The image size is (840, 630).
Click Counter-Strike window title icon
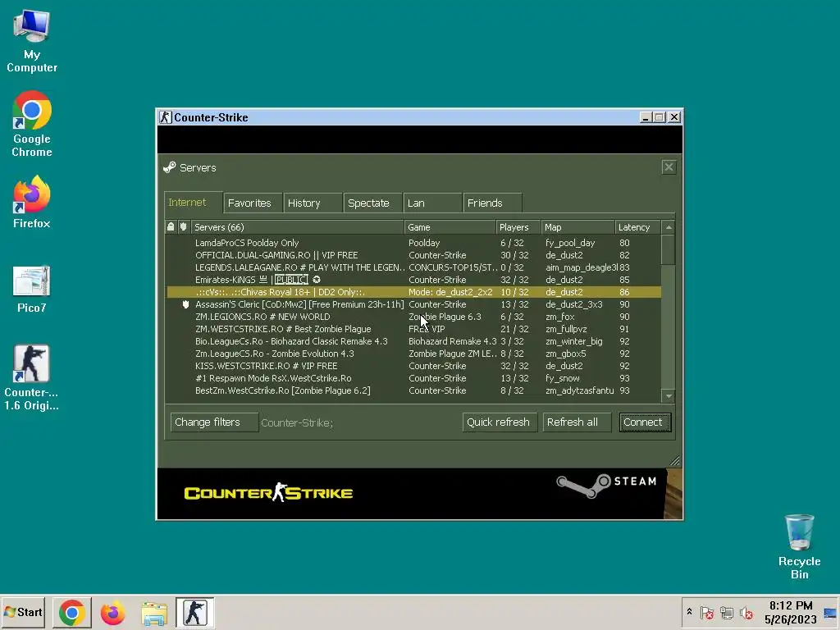[166, 117]
